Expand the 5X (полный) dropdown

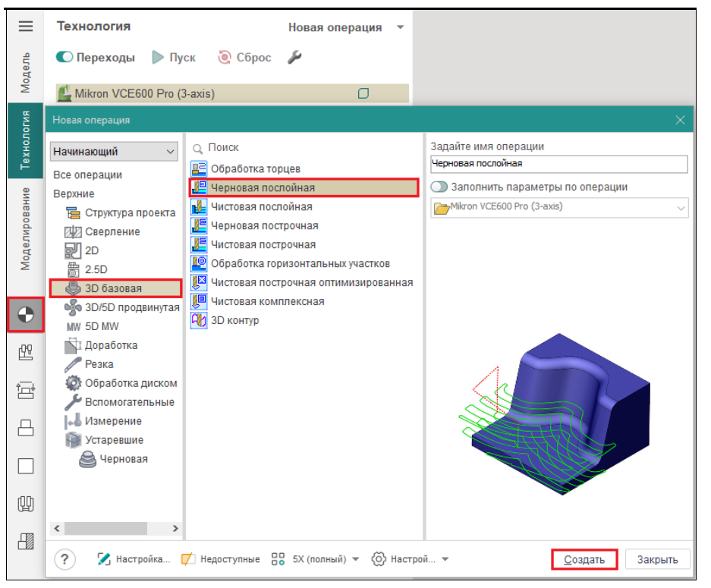(356, 559)
